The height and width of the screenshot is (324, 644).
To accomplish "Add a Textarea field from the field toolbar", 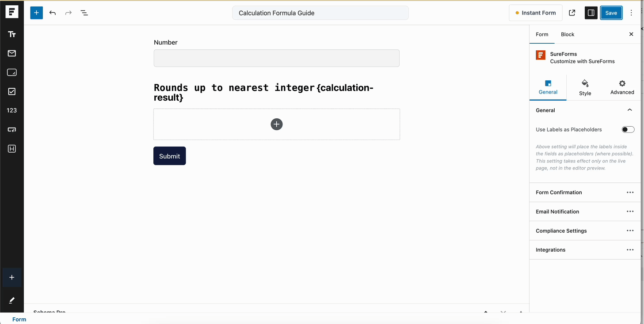I will pos(12,72).
